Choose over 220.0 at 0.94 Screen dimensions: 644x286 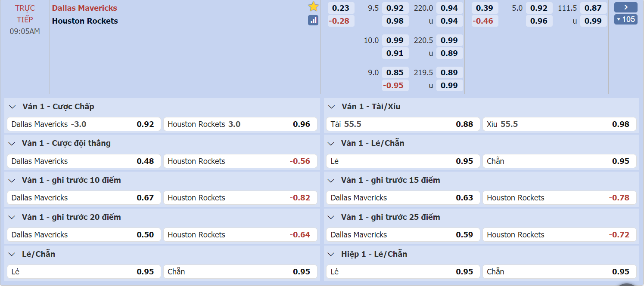point(449,8)
